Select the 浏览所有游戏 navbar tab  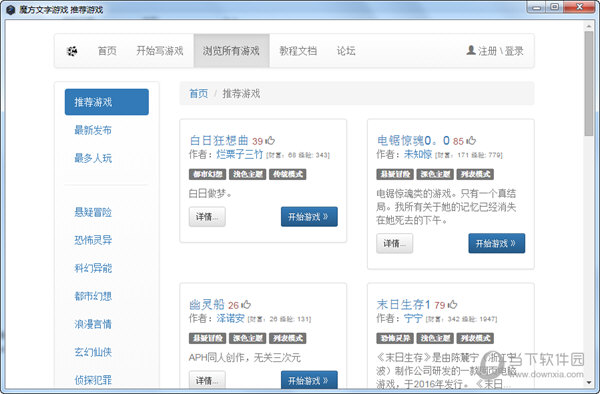point(231,51)
